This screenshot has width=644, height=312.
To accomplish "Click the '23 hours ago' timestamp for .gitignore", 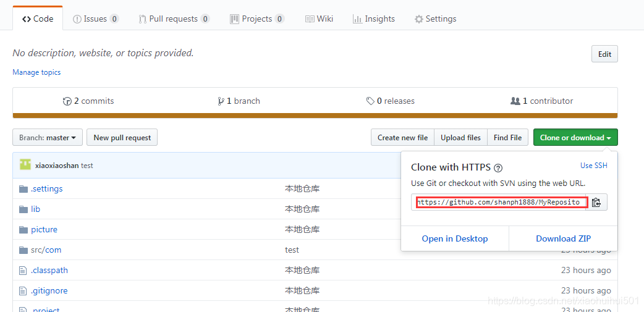I will coord(586,290).
